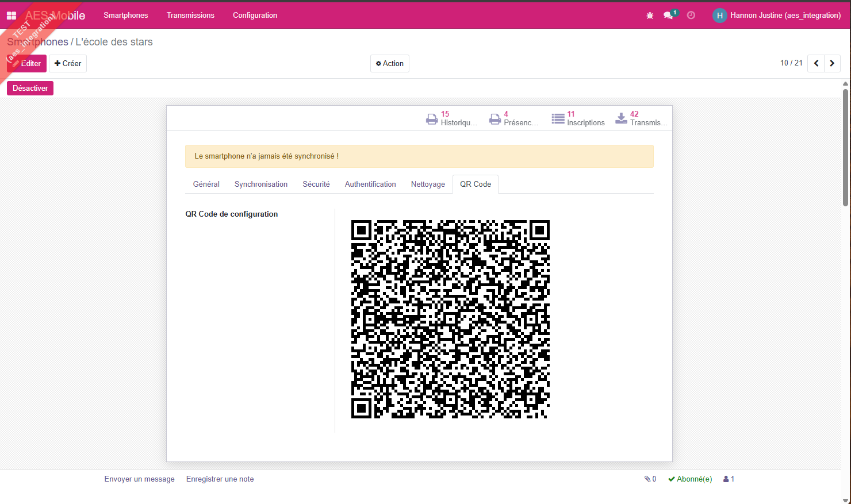The height and width of the screenshot is (504, 851).
Task: Click Envoyer un message
Action: 139,479
